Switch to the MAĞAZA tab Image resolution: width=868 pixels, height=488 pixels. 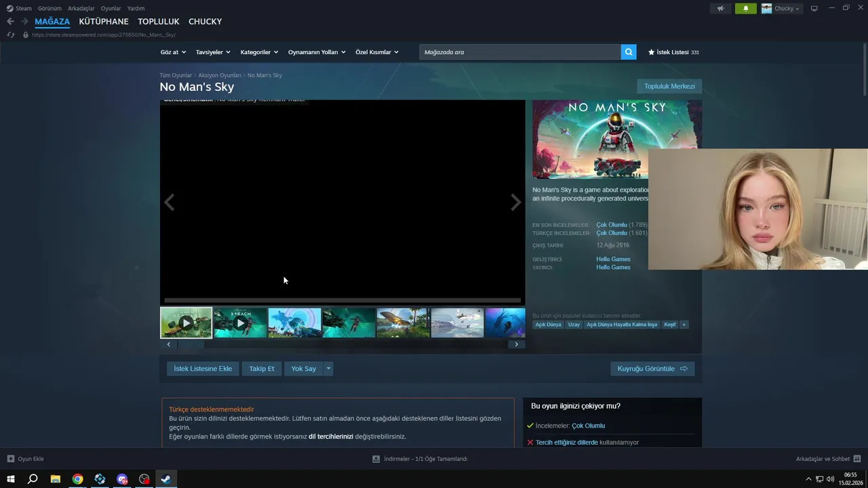coord(52,22)
